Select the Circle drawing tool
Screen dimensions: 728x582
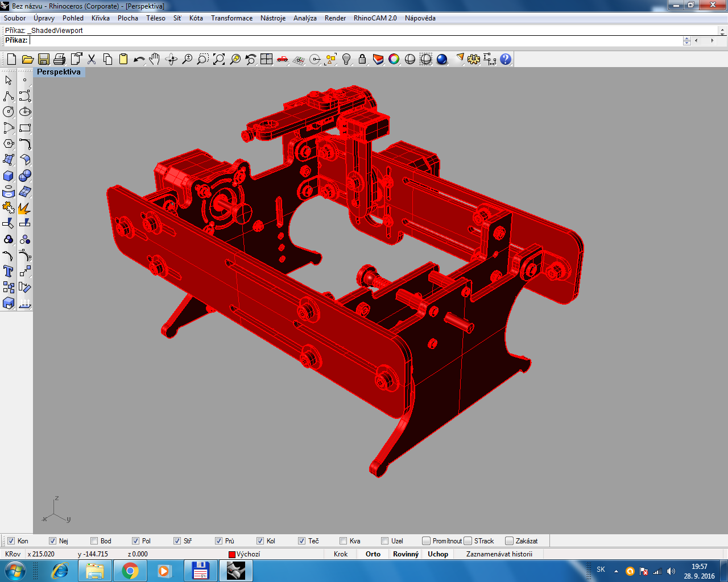pyautogui.click(x=9, y=112)
